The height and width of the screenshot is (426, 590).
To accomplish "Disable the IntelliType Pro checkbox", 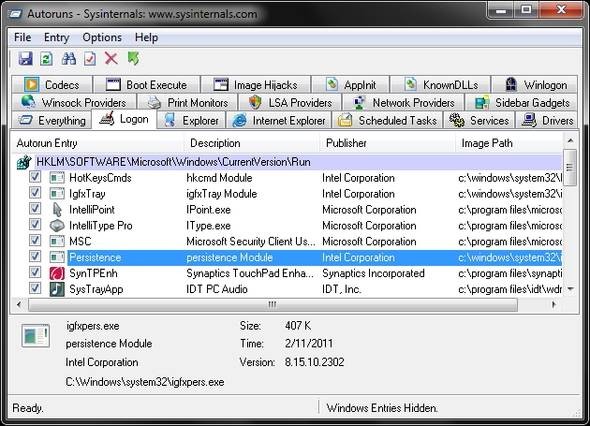I will 35,224.
